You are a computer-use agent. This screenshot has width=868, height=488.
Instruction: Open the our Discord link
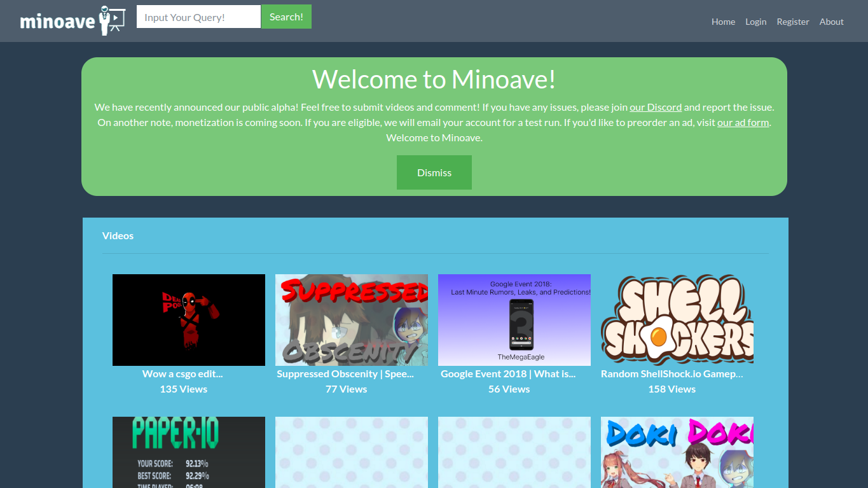pyautogui.click(x=656, y=107)
